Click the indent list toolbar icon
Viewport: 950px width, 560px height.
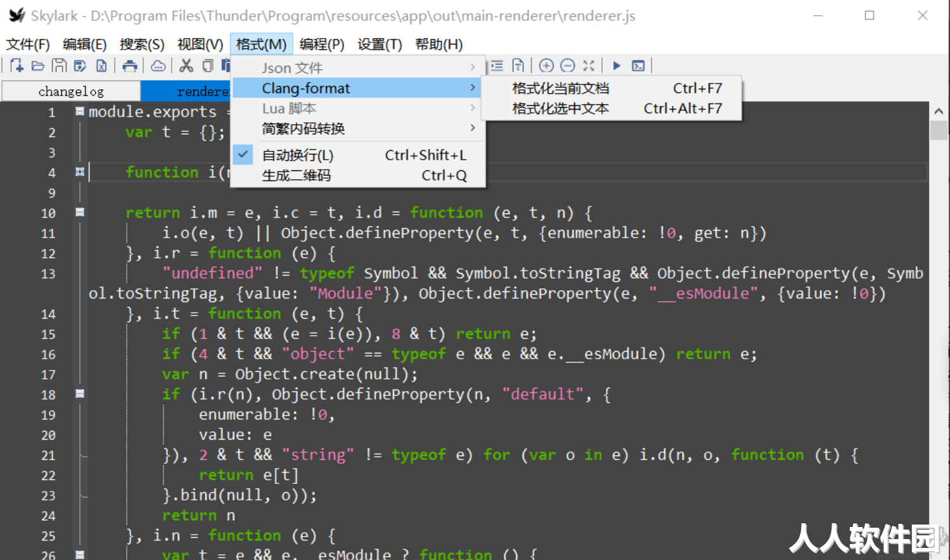pyautogui.click(x=497, y=65)
